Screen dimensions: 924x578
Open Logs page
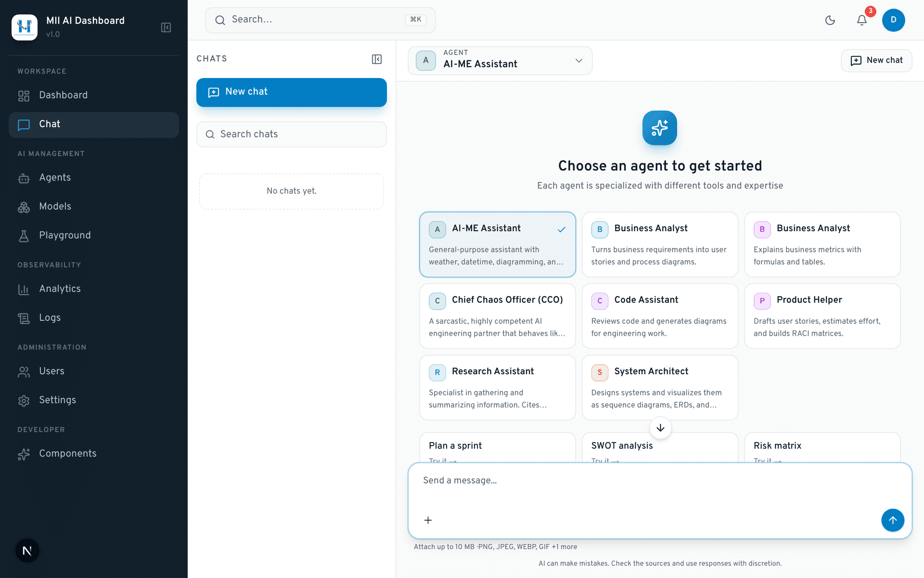(94, 318)
